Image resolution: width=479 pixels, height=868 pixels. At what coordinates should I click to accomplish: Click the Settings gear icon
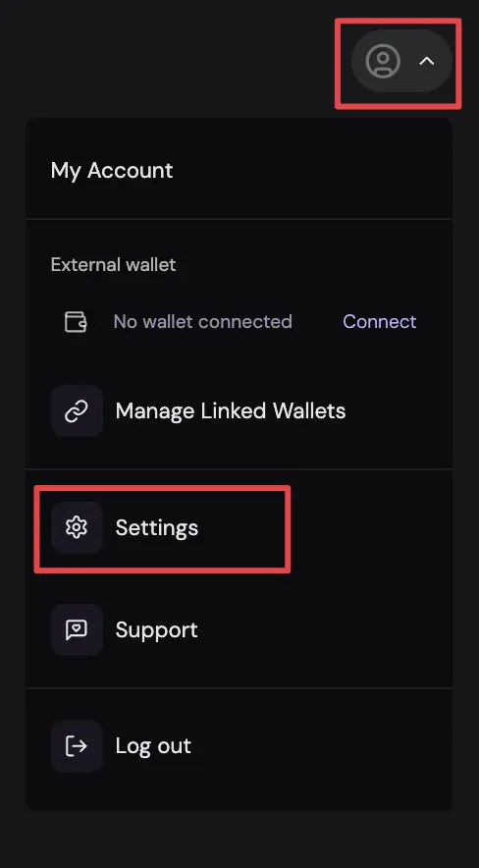pos(77,527)
